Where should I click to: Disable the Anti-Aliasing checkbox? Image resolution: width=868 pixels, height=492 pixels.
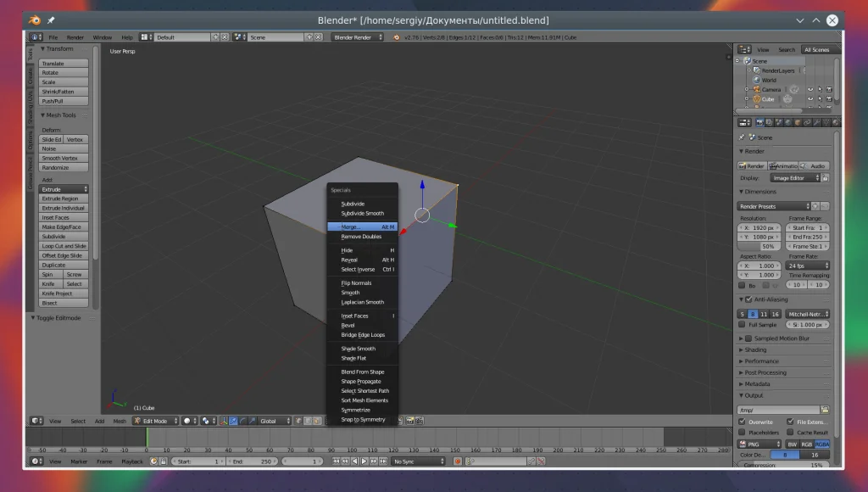(748, 299)
